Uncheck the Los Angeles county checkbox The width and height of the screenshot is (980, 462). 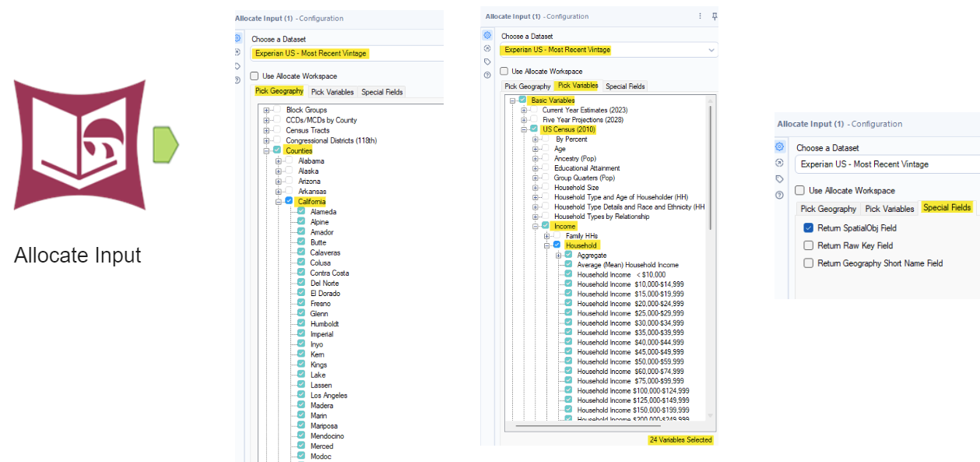click(301, 395)
